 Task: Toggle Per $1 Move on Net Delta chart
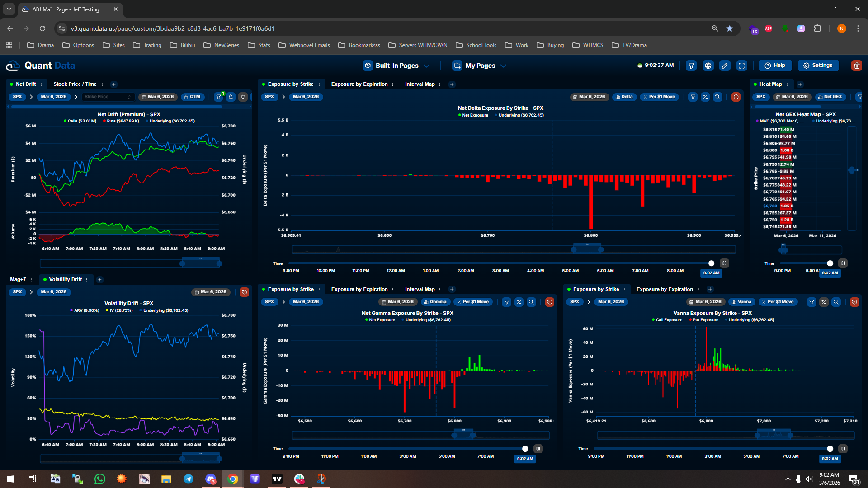point(659,97)
